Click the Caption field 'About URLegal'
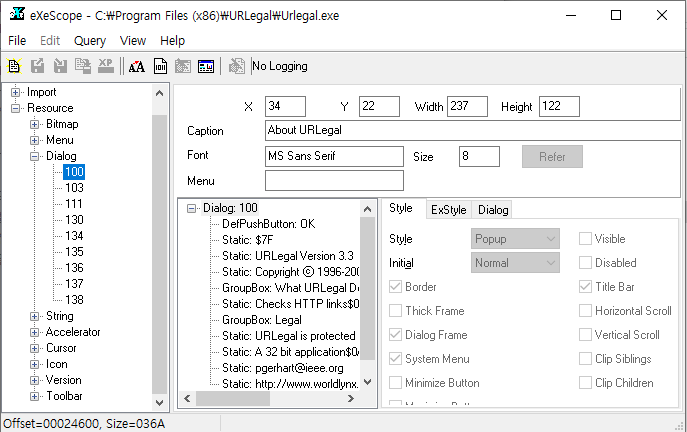 tap(473, 131)
